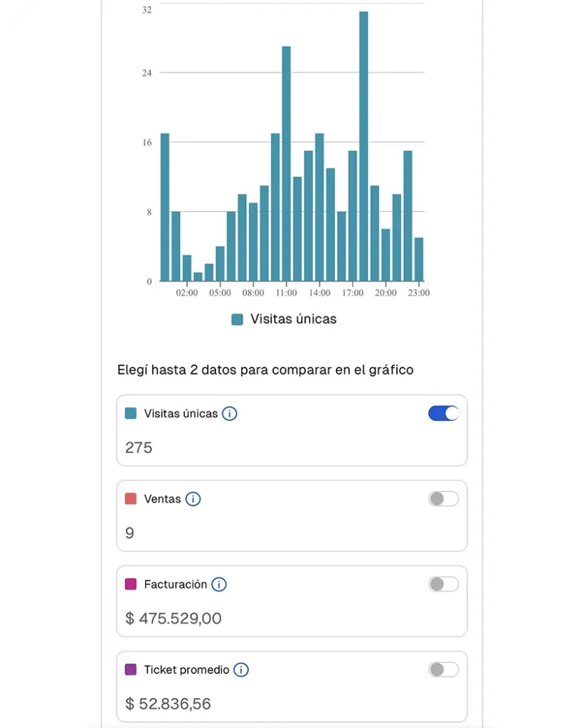Click the last bar at 23:00
Image resolution: width=584 pixels, height=728 pixels.
(x=419, y=259)
